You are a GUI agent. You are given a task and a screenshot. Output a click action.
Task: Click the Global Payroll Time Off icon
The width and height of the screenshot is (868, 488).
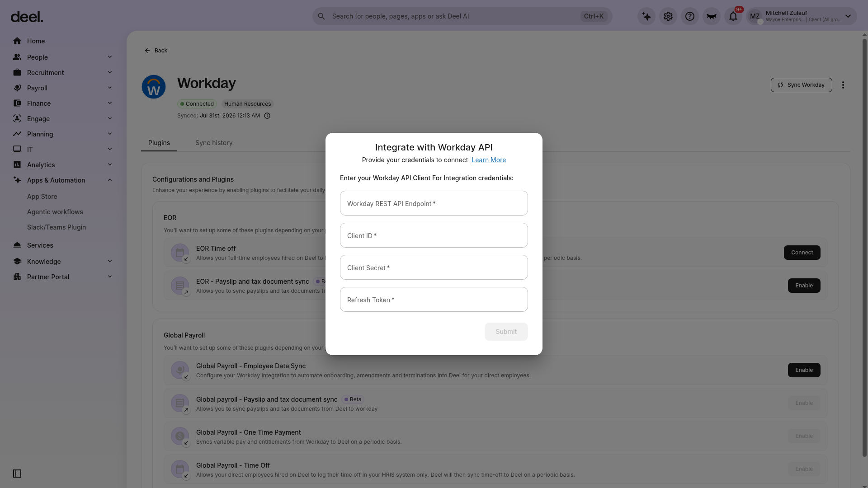tap(180, 469)
